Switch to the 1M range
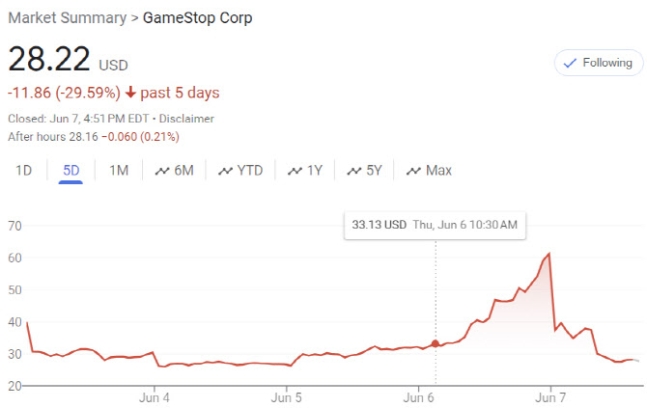Screen dimensions: 647x408 pos(119,170)
